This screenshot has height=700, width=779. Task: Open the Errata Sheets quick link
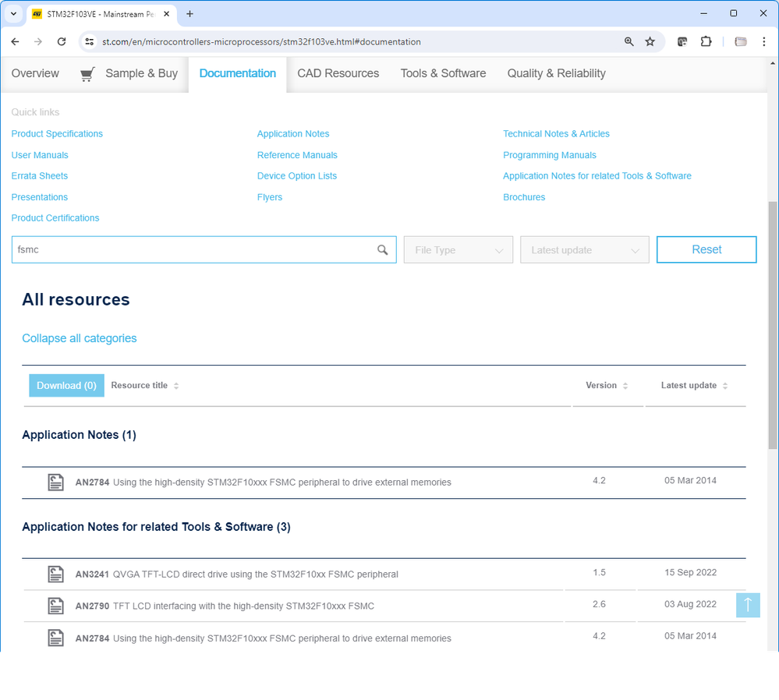coord(39,176)
